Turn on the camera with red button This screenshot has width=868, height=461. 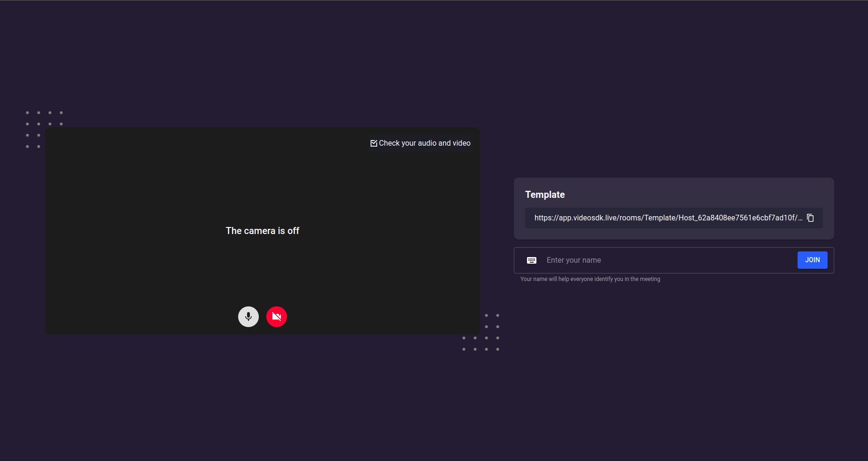(x=277, y=317)
